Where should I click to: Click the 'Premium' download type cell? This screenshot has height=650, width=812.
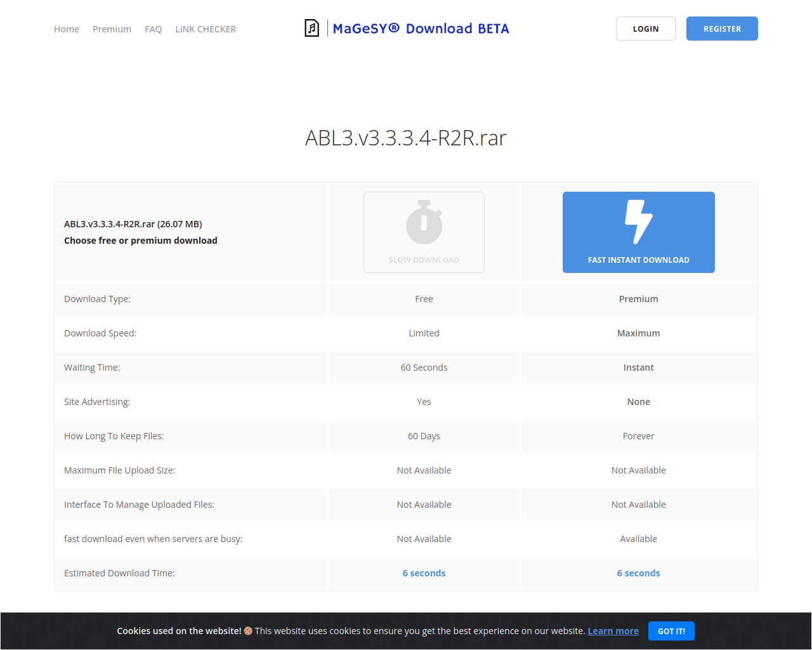click(639, 299)
